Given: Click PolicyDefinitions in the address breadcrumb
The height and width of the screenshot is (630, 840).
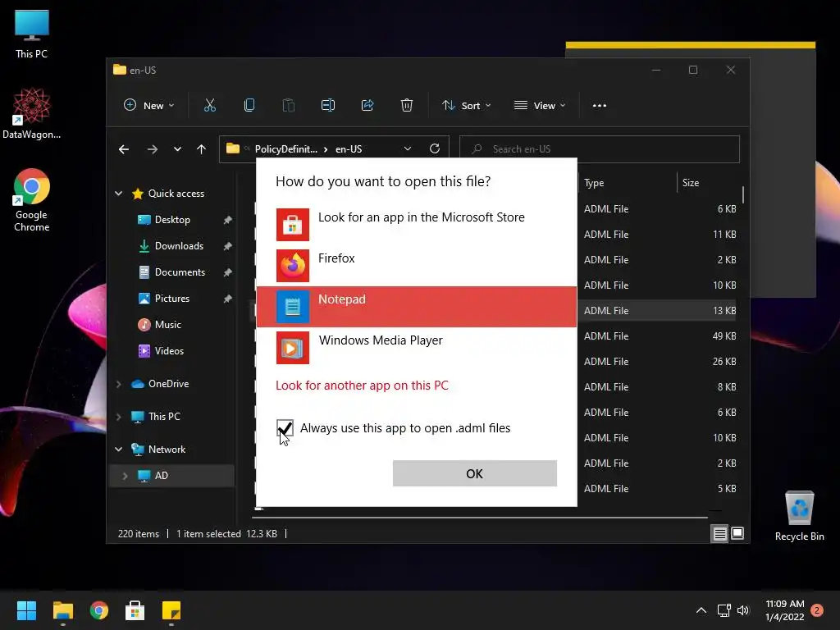Looking at the screenshot, I should [x=286, y=149].
